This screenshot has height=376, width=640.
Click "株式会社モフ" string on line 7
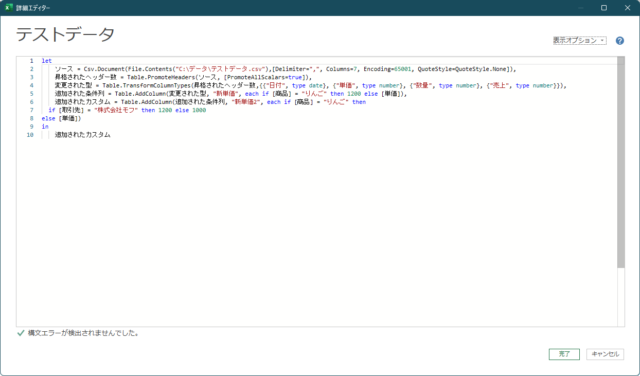click(x=116, y=110)
